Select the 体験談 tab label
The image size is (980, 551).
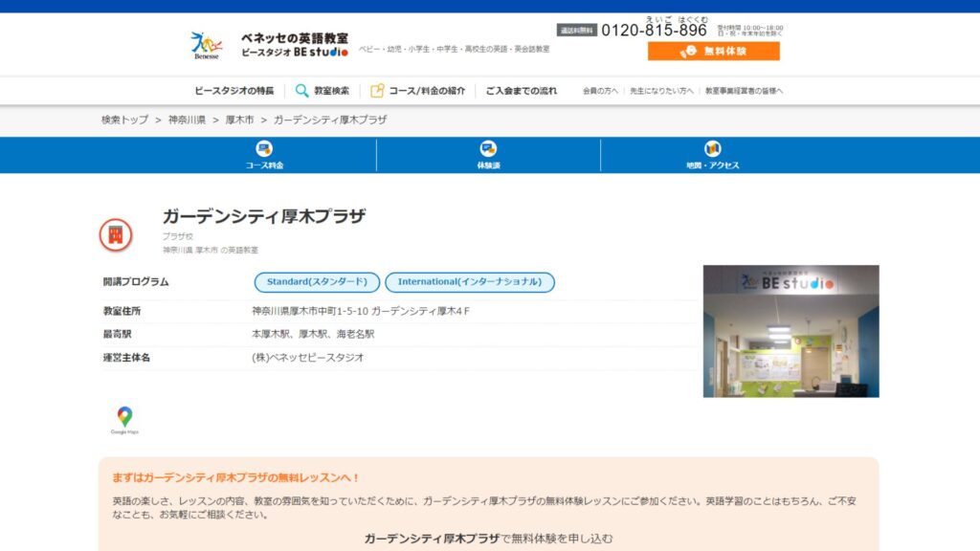pos(488,165)
